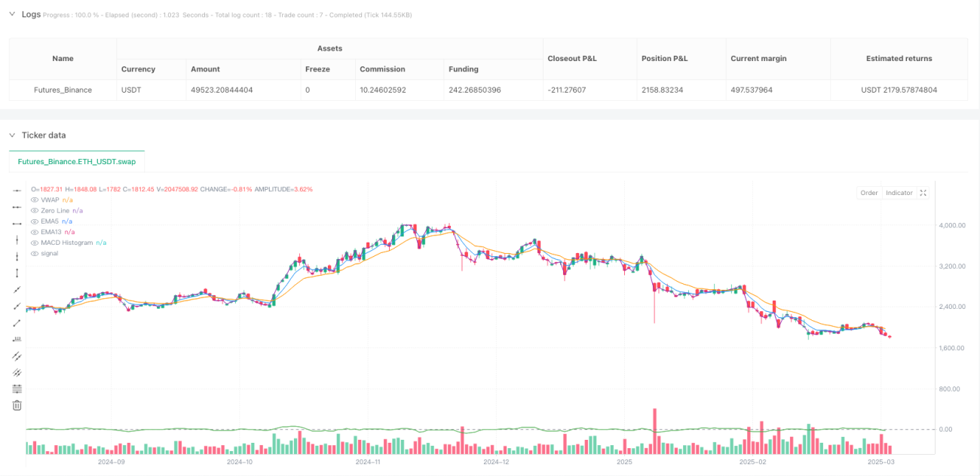Click the trash icon to remove drawings
Screen dimensions: 980x476
click(x=17, y=405)
